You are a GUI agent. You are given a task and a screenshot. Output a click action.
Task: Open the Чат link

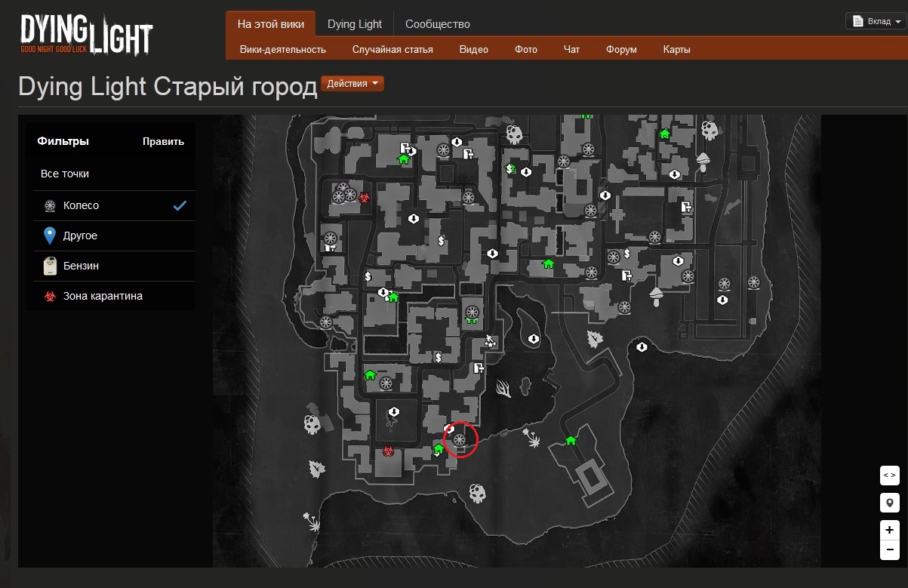coord(572,49)
